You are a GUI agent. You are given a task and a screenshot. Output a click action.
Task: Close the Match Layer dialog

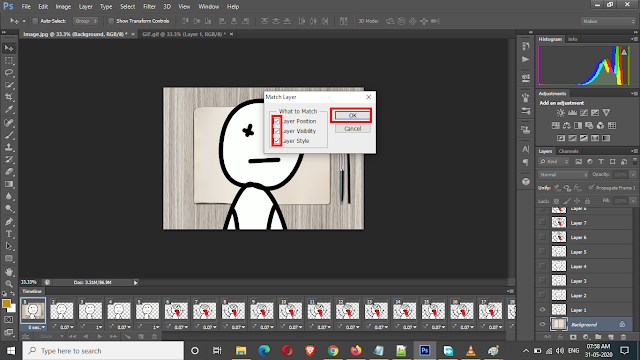tap(369, 97)
